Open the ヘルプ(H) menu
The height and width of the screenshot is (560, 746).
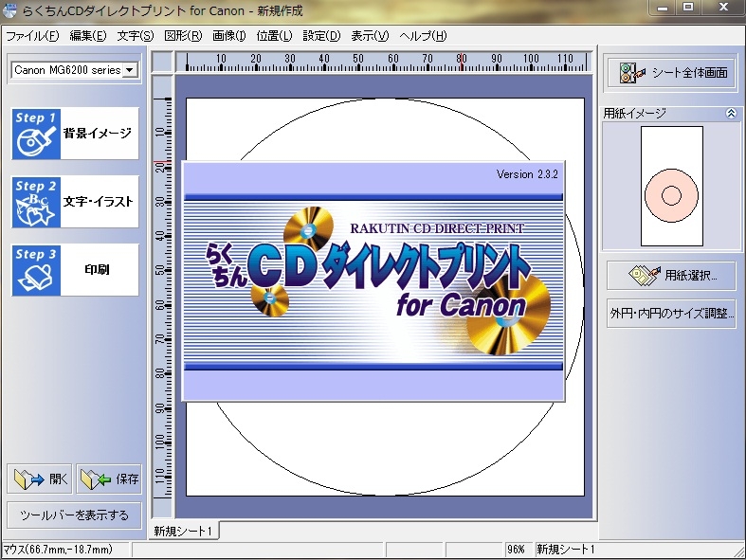point(423,36)
